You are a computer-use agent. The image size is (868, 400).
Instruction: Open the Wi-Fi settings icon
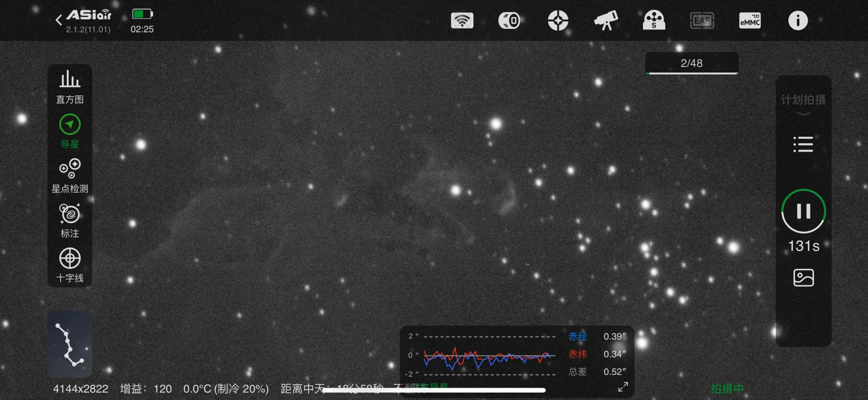pos(462,20)
